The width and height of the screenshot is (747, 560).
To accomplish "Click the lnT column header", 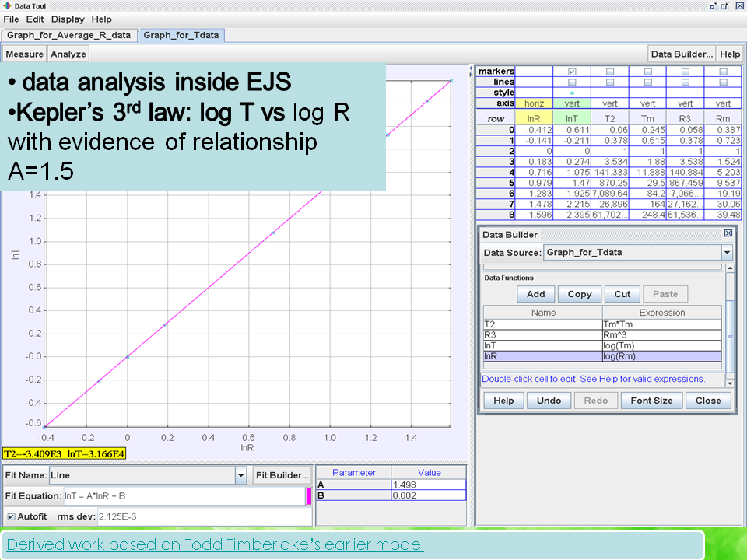I will click(x=572, y=118).
